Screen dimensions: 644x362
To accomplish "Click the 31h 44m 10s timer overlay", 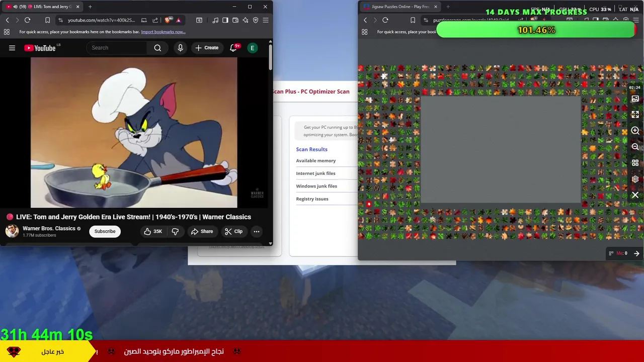I will [46, 334].
